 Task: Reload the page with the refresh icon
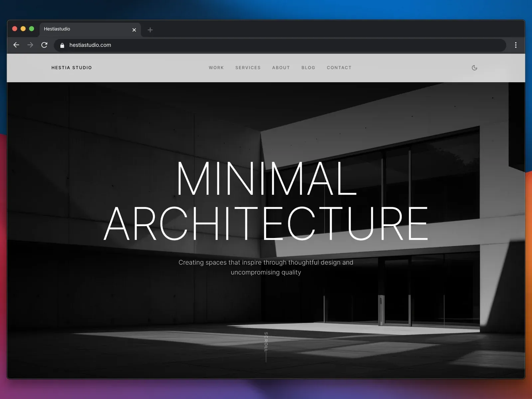(x=44, y=45)
